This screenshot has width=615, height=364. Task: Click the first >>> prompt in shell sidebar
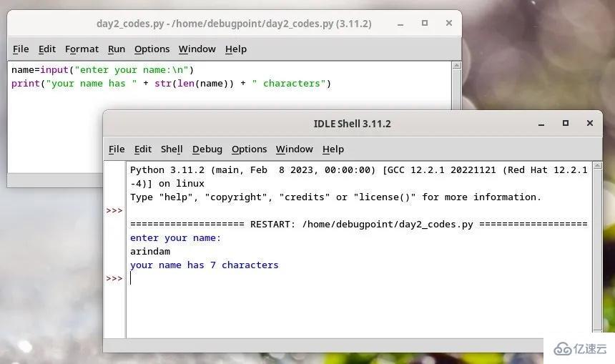(114, 211)
